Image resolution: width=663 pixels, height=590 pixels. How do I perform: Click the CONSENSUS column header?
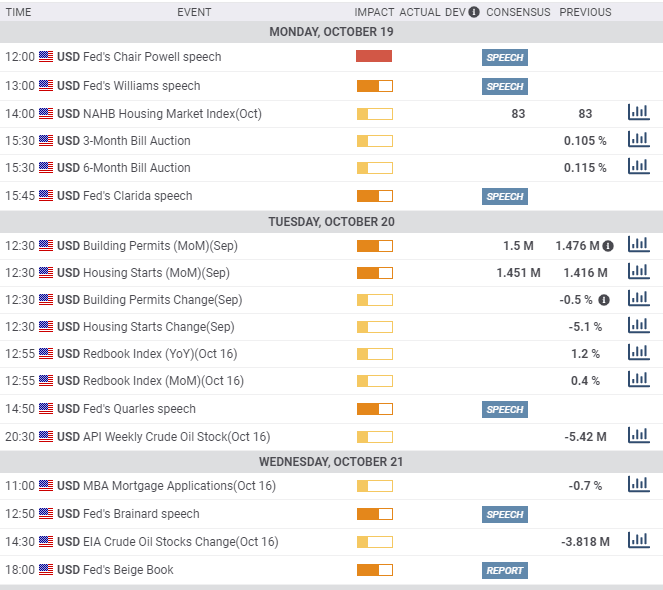click(520, 12)
